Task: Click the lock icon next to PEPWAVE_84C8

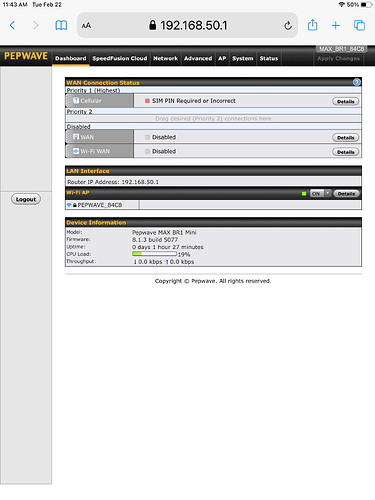Action: coord(75,205)
